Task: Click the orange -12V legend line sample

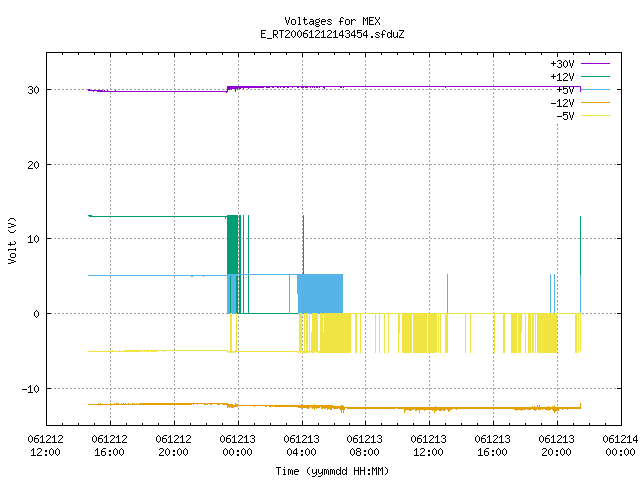Action: [x=595, y=102]
